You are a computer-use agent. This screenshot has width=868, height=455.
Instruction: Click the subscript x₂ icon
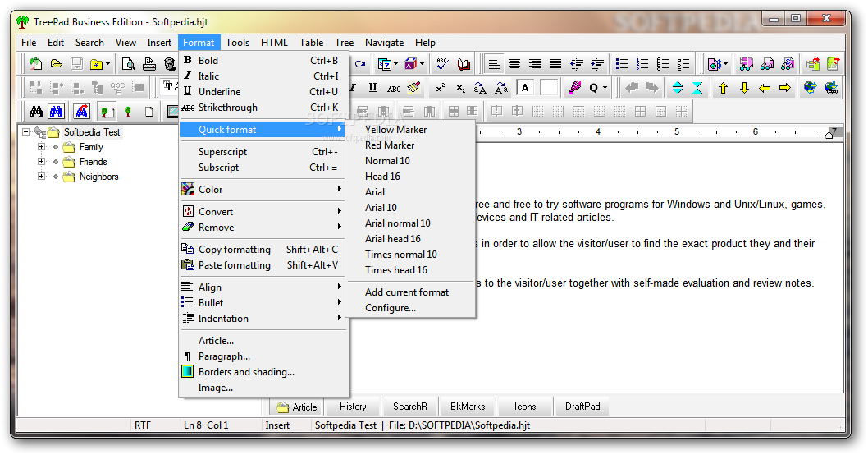(x=460, y=88)
